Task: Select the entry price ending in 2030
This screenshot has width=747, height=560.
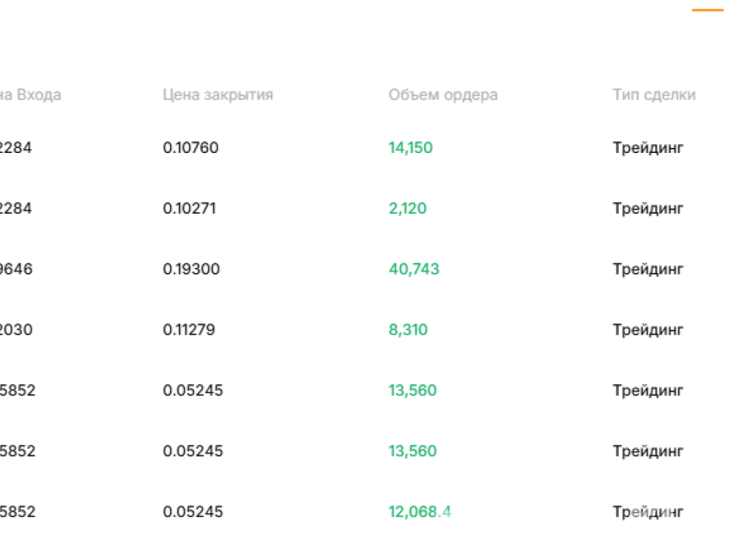Action: point(16,330)
